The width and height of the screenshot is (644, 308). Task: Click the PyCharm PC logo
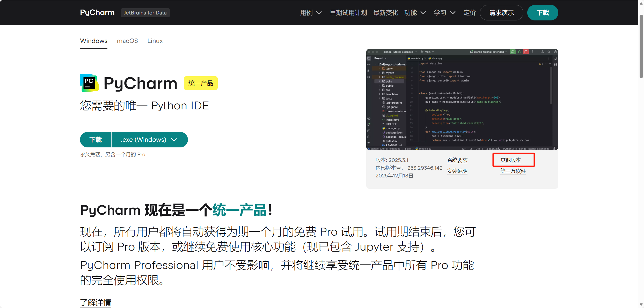pyautogui.click(x=89, y=83)
